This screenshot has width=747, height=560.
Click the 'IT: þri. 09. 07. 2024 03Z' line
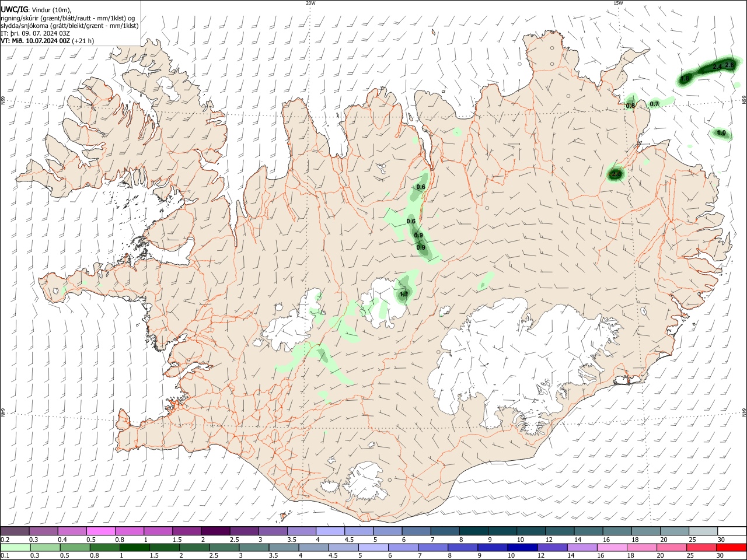36,33
